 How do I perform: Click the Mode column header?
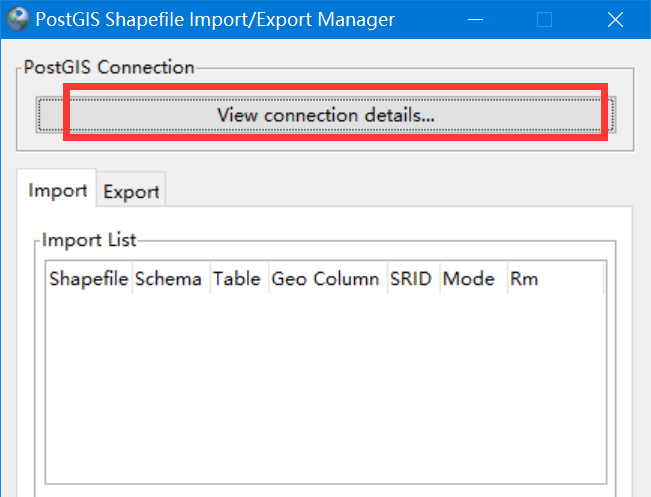click(x=469, y=279)
